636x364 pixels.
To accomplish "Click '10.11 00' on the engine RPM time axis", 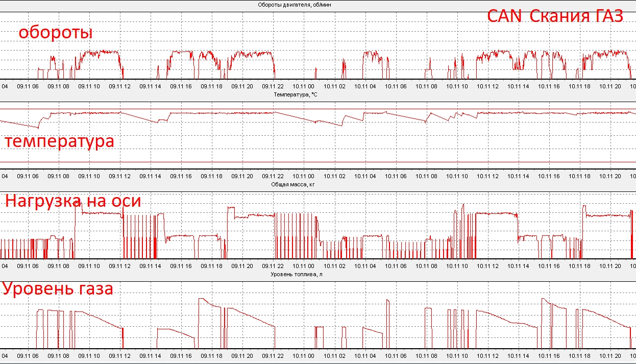I will point(303,86).
